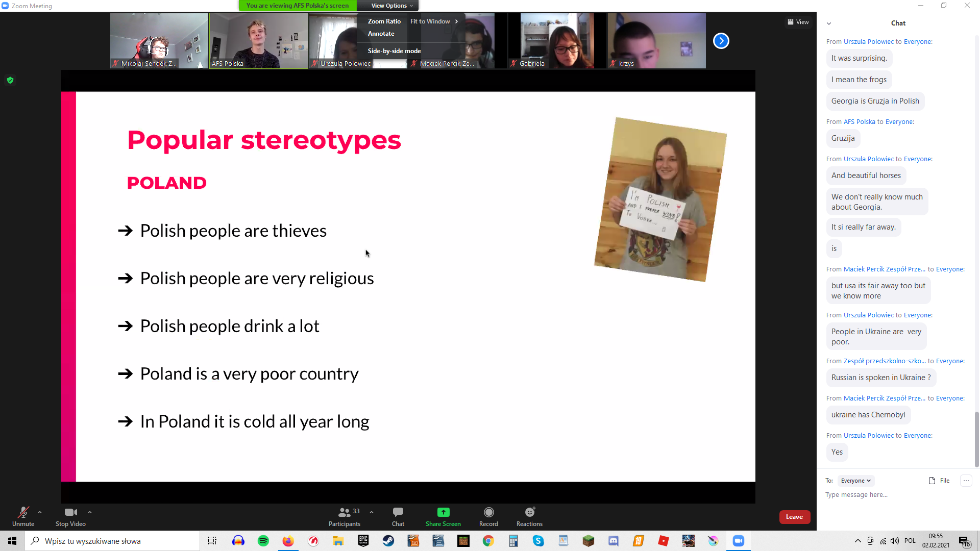
Task: Open Google Chrome from the taskbar
Action: tap(488, 541)
